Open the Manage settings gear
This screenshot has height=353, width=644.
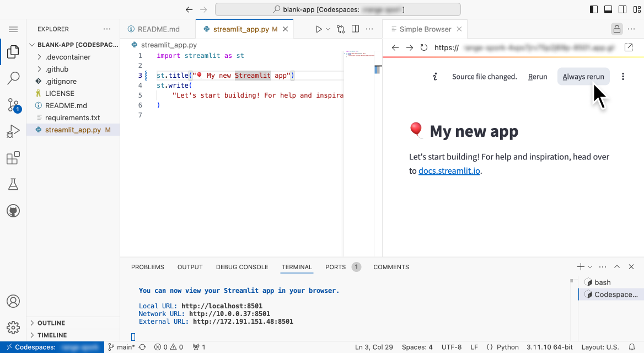click(x=13, y=327)
